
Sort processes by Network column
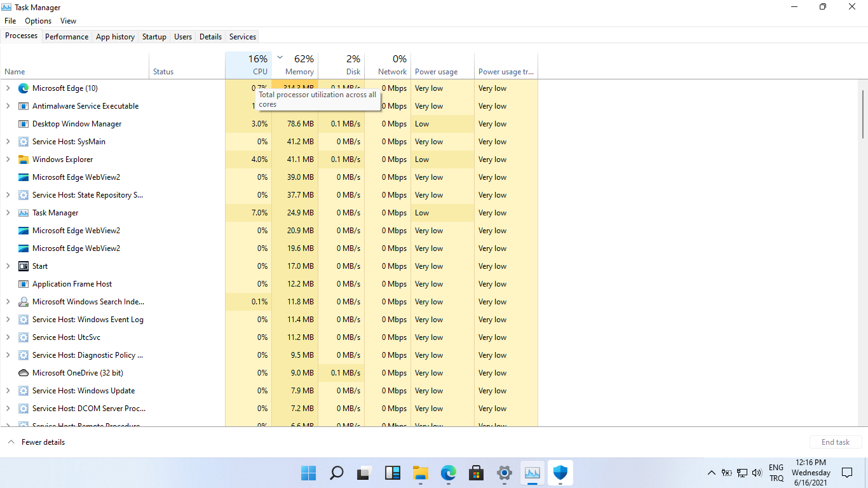tap(388, 65)
